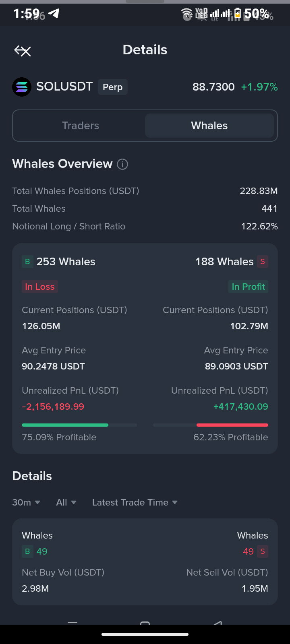Tap the green B badge beside 253 Whales
This screenshot has width=290, height=644.
[27, 262]
